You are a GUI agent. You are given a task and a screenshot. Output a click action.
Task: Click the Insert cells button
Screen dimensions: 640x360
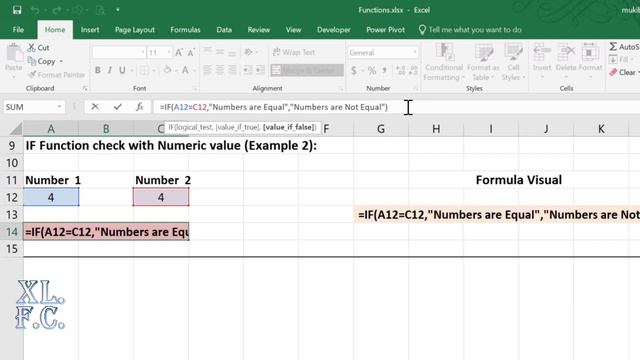(x=542, y=60)
